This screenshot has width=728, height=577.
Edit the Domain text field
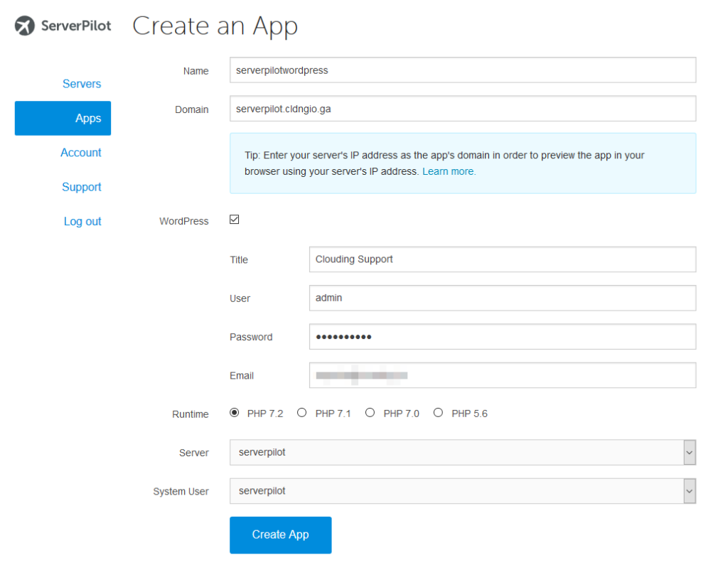(x=462, y=109)
